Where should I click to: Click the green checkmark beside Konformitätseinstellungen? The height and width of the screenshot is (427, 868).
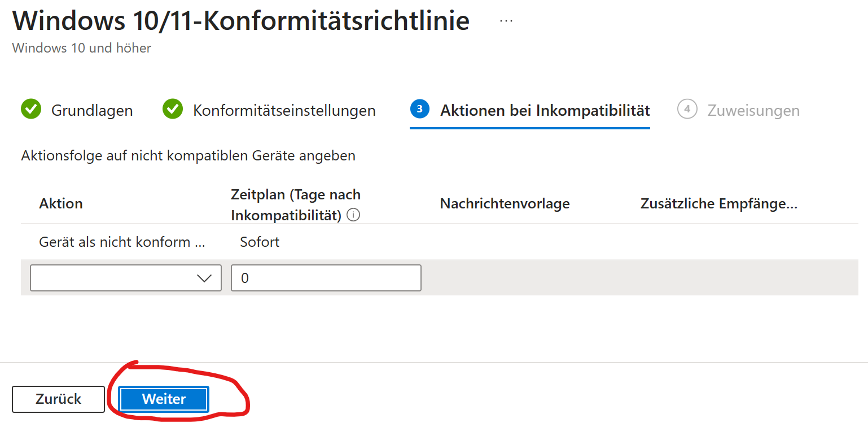173,110
